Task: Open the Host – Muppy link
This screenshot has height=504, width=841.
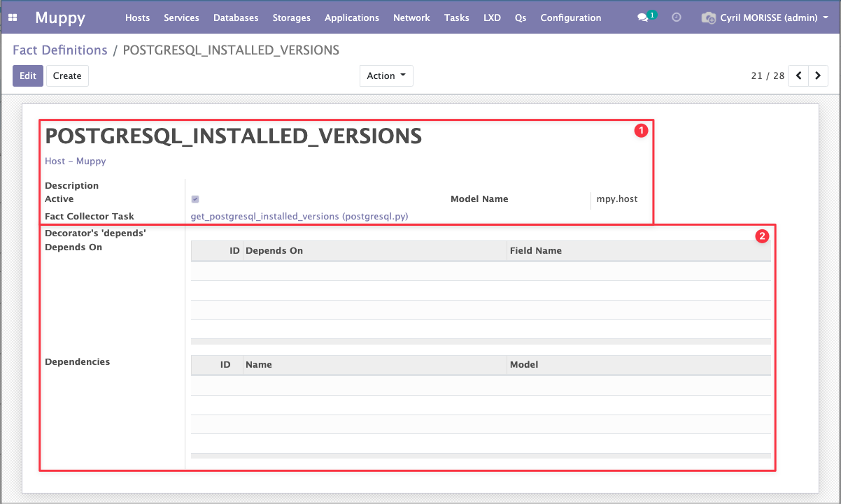Action: 76,161
